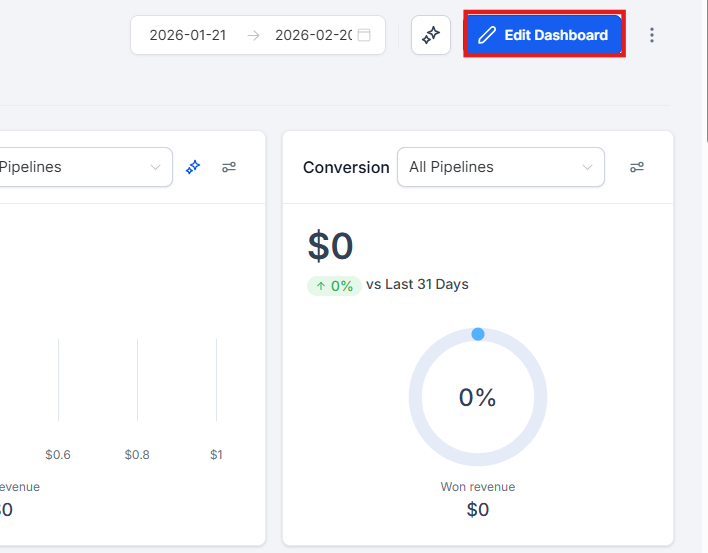This screenshot has height=553, width=708.
Task: Open the three-dot more options menu
Action: coord(652,35)
